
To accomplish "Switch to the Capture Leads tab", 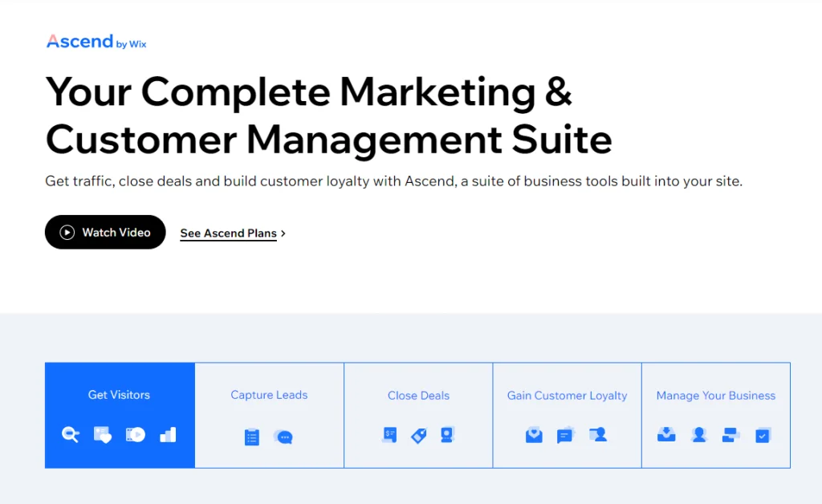I will [269, 395].
